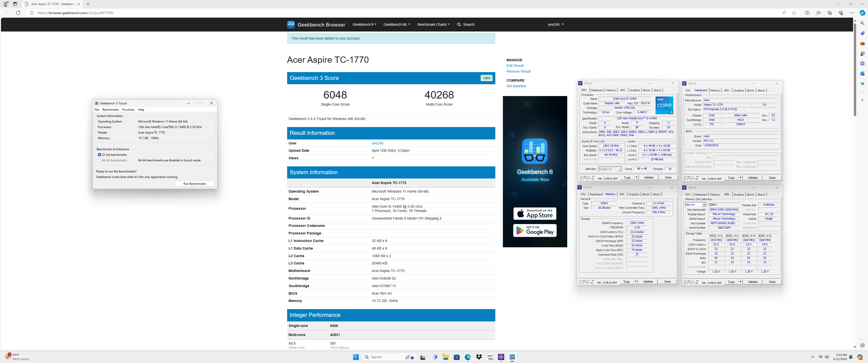Image resolution: width=868 pixels, height=363 pixels.
Task: Click the Amazon taskbar icon
Action: [x=490, y=357]
